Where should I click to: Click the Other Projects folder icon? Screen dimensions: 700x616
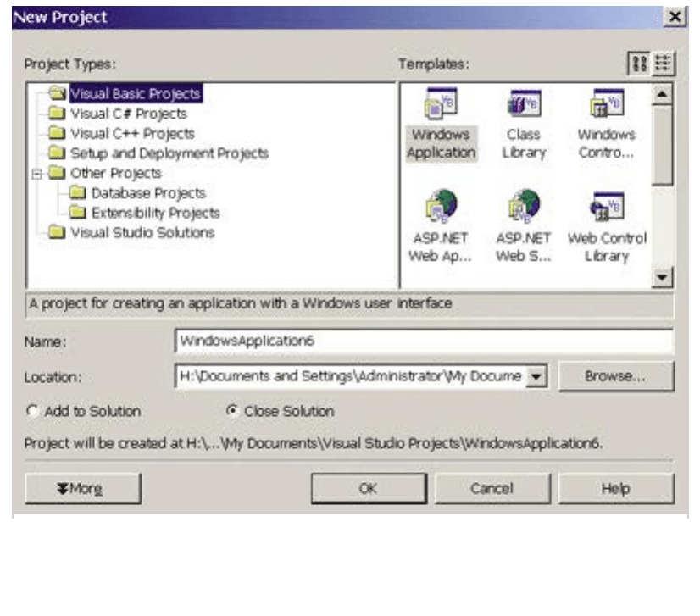click(x=57, y=172)
